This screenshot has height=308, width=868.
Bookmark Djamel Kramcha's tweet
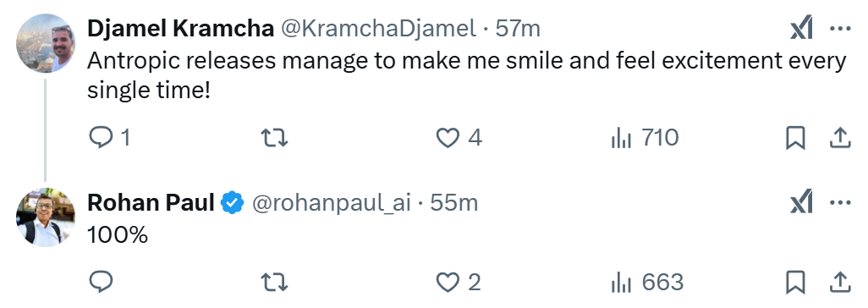click(795, 138)
